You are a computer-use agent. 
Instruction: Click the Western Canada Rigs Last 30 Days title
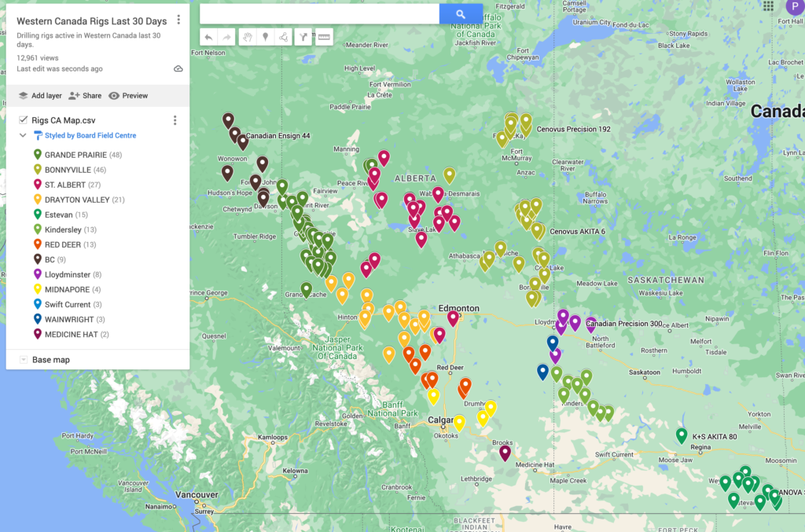pyautogui.click(x=92, y=21)
